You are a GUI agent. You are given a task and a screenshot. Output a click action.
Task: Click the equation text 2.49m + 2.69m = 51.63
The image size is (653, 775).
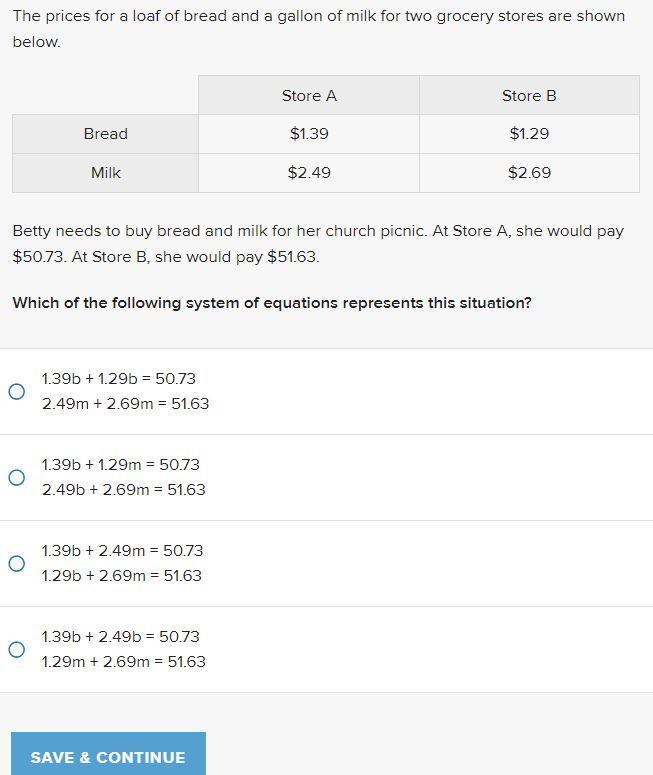point(125,404)
